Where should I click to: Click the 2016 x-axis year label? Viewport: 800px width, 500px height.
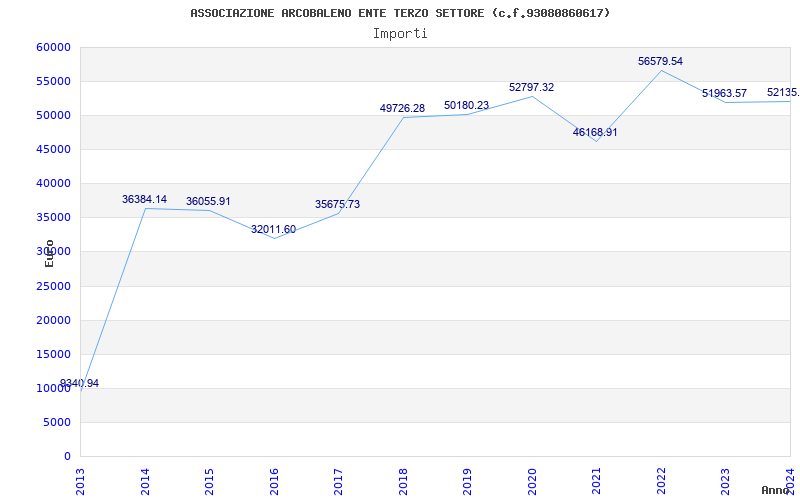point(274,481)
